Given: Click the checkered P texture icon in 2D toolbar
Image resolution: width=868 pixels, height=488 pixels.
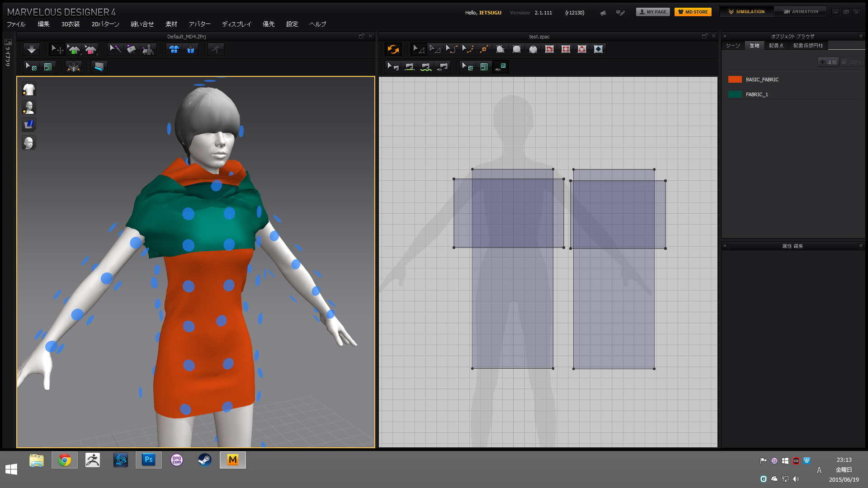Looking at the screenshot, I should [484, 67].
